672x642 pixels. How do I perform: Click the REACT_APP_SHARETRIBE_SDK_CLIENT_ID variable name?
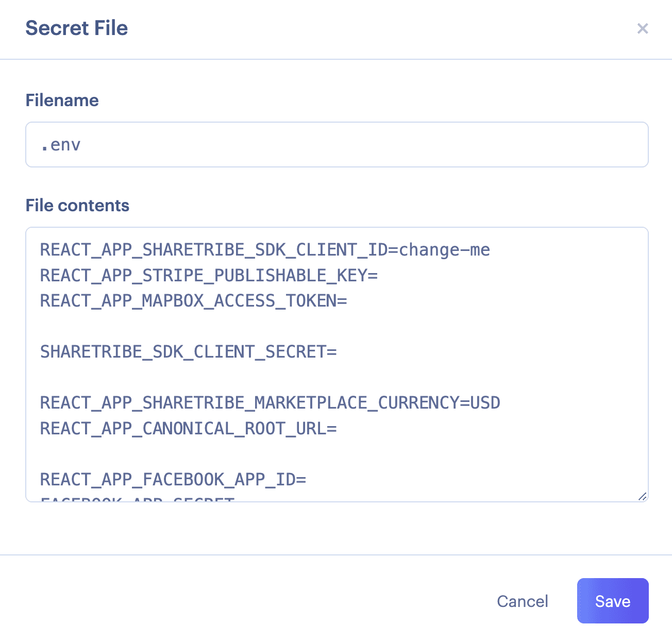(212, 250)
